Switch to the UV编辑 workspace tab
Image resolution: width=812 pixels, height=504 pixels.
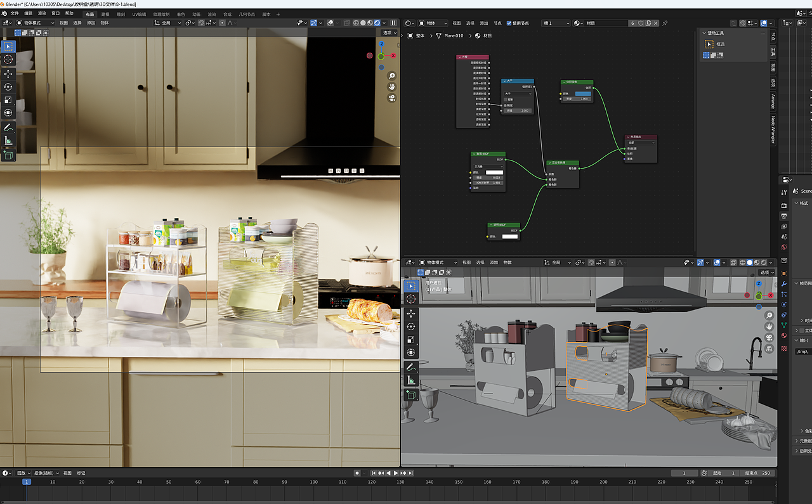(x=139, y=13)
